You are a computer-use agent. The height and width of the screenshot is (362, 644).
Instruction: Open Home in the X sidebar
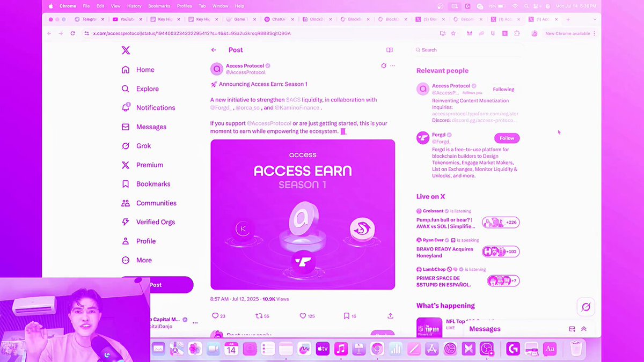click(138, 70)
